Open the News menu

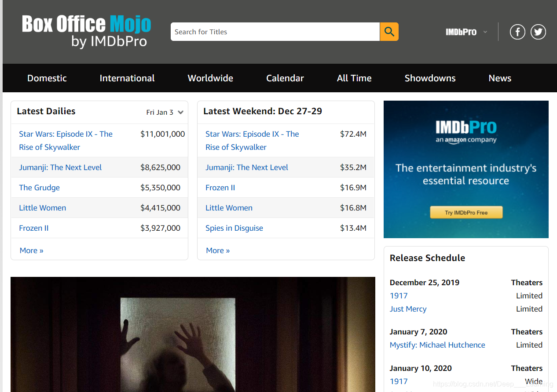pyautogui.click(x=500, y=78)
